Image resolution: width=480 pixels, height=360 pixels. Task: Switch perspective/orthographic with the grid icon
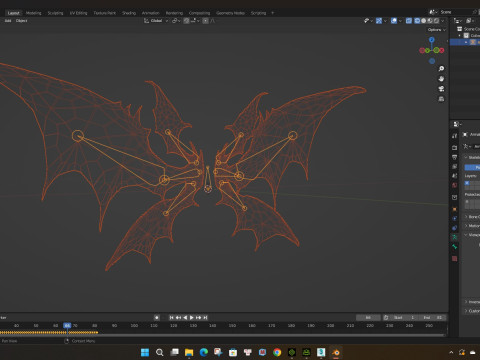[441, 99]
